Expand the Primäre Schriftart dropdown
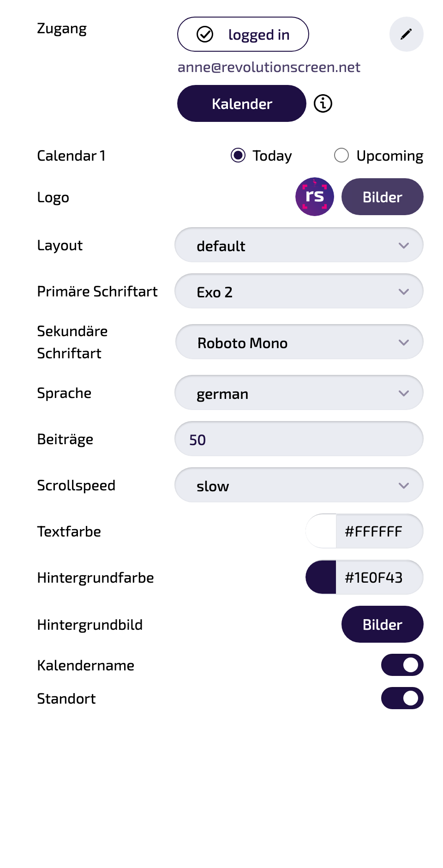Viewport: 443px width, 868px height. click(299, 291)
